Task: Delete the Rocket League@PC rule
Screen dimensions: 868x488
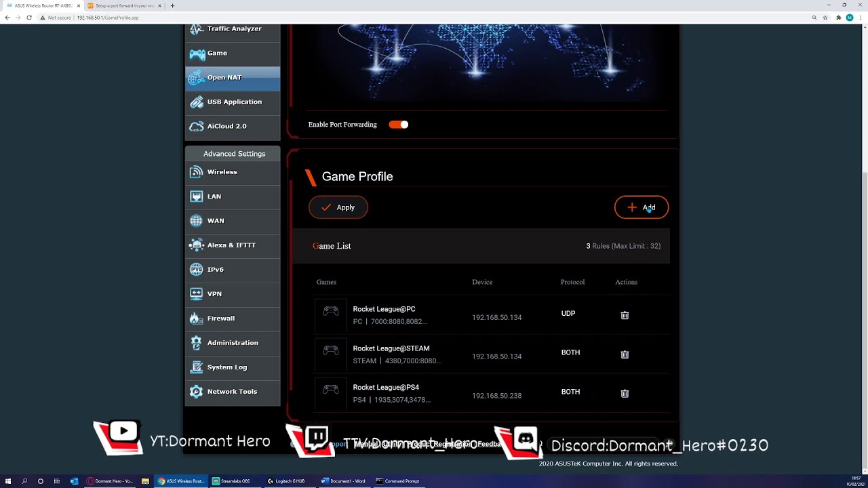Action: [625, 315]
